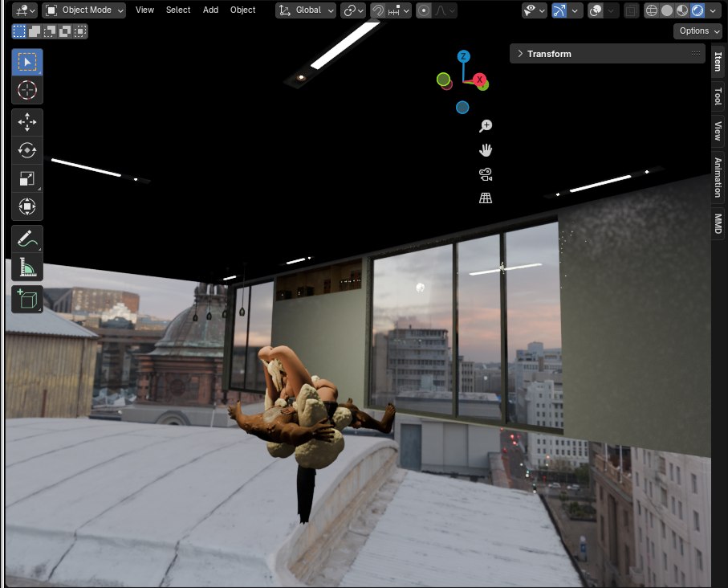728x588 pixels.
Task: Select the Measure tool
Action: tap(27, 267)
